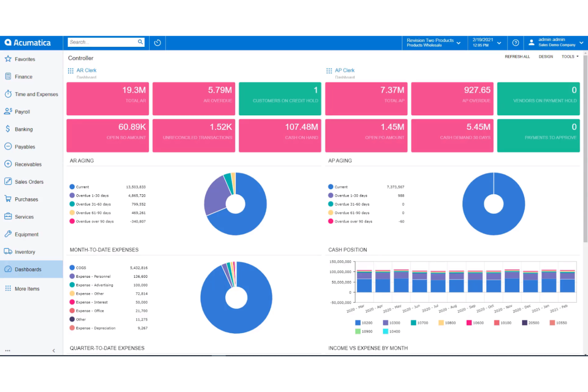This screenshot has height=392, width=588.
Task: Click the Payables minus-circle icon
Action: coord(8,146)
